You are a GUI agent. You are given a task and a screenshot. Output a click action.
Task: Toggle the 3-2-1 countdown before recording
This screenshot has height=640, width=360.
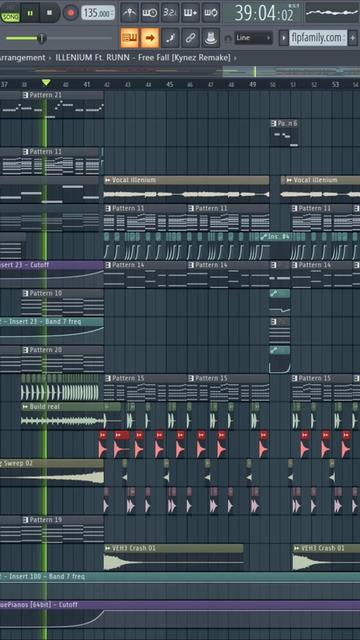pos(170,13)
